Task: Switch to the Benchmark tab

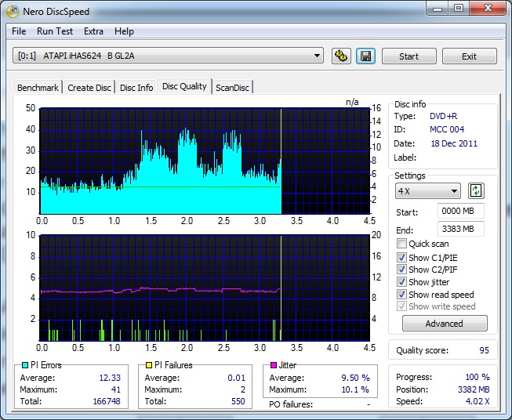Action: click(x=38, y=88)
